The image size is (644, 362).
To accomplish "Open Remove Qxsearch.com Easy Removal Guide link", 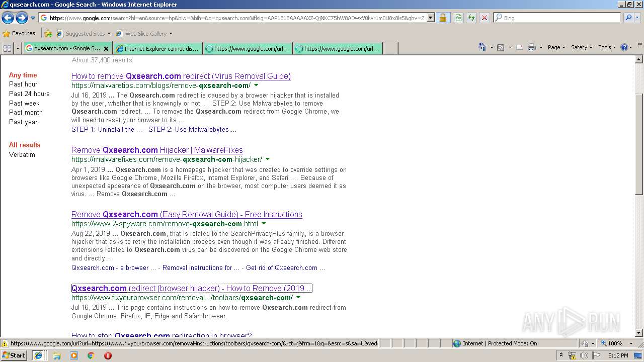I will point(187,215).
